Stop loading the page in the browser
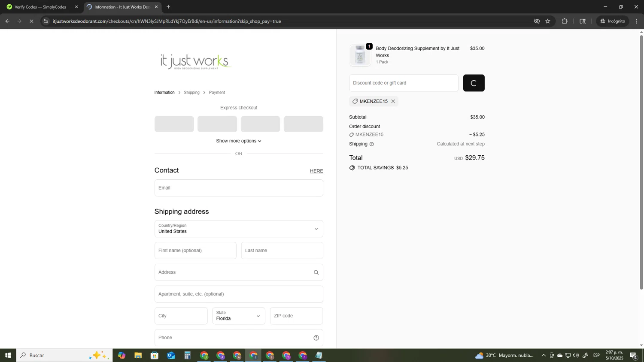Image resolution: width=644 pixels, height=362 pixels. 31,21
